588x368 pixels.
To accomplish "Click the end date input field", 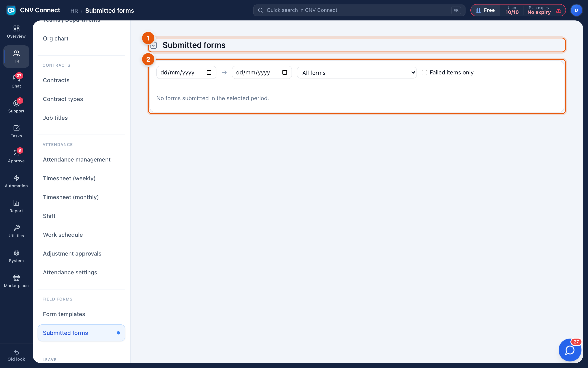I will (x=262, y=72).
